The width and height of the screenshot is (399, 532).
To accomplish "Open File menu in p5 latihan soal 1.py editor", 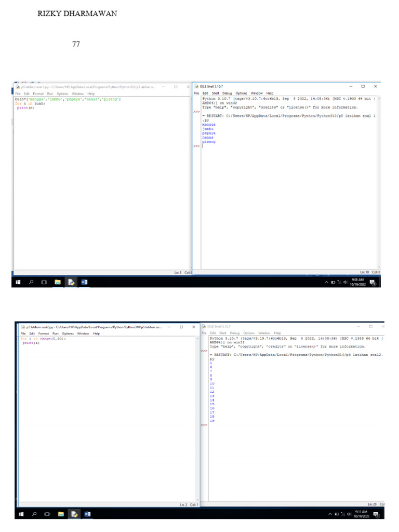I will 18,94.
